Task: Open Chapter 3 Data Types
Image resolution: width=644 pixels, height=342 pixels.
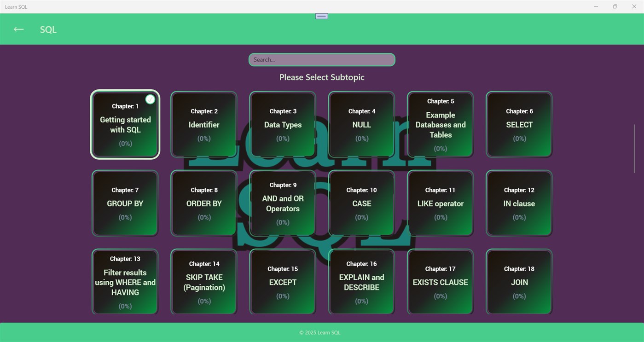Action: [283, 124]
